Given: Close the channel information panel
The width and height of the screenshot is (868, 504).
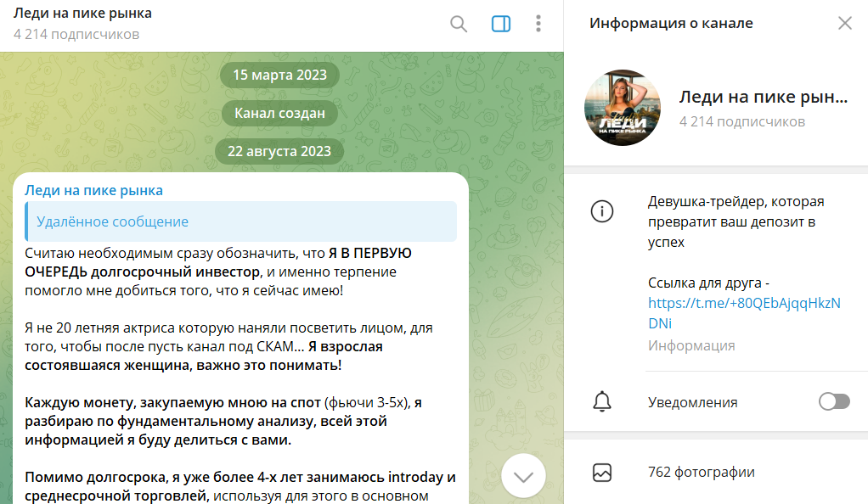Looking at the screenshot, I should [845, 23].
